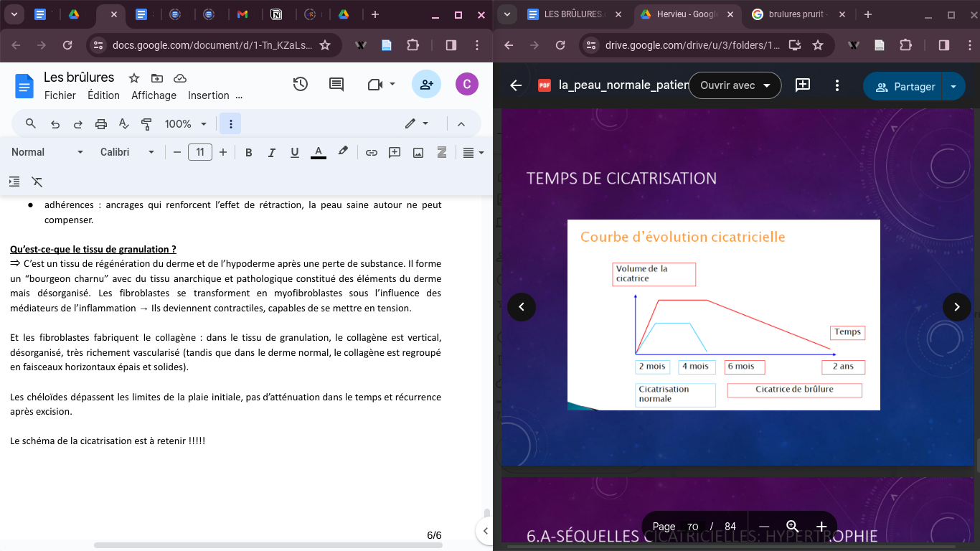This screenshot has width=980, height=551.
Task: Zoom in on PDF page
Action: tap(821, 527)
